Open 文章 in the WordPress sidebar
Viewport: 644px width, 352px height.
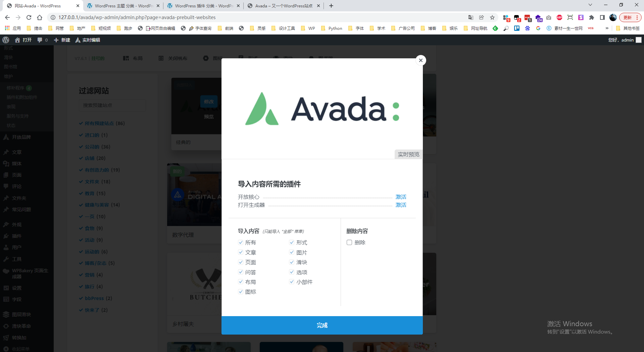pyautogui.click(x=17, y=152)
